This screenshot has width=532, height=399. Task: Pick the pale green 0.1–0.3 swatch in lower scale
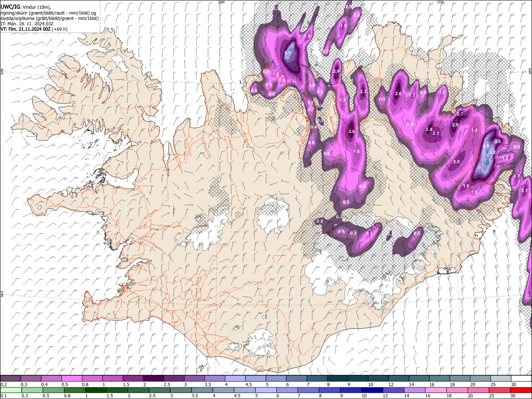pos(11,390)
